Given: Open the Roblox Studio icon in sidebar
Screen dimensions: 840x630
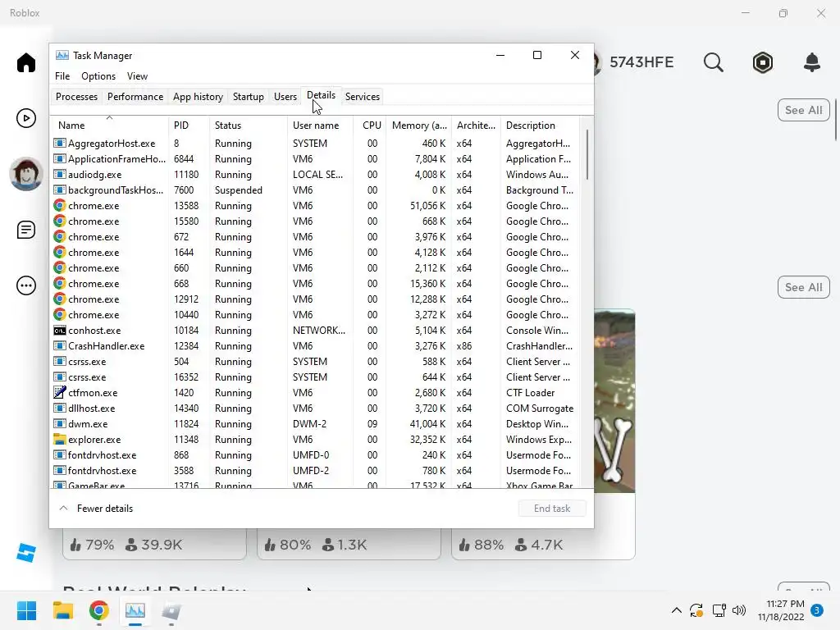Looking at the screenshot, I should pos(25,553).
